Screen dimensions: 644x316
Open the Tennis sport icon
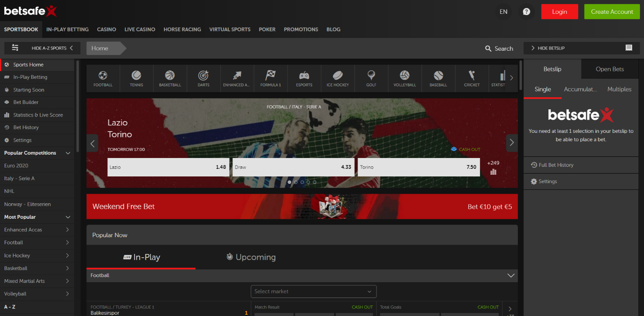[136, 78]
